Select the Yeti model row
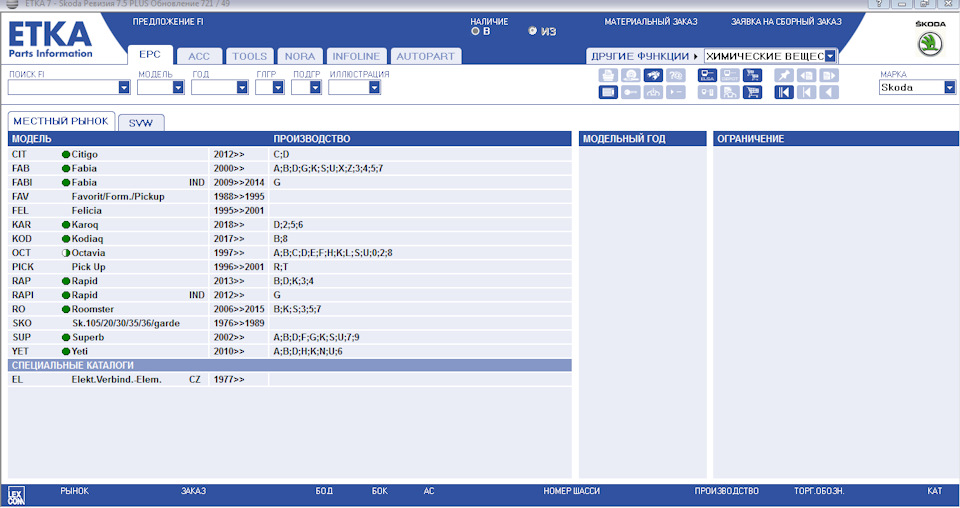 click(290, 351)
